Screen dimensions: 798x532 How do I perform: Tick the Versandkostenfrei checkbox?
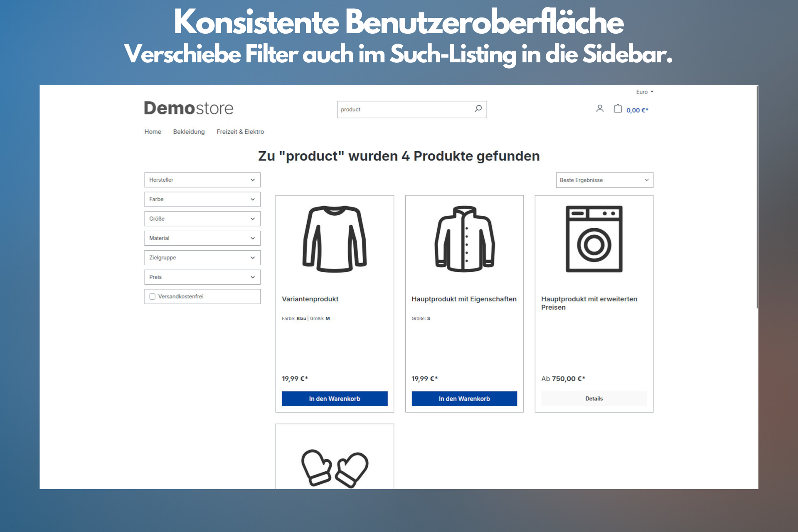(x=153, y=296)
